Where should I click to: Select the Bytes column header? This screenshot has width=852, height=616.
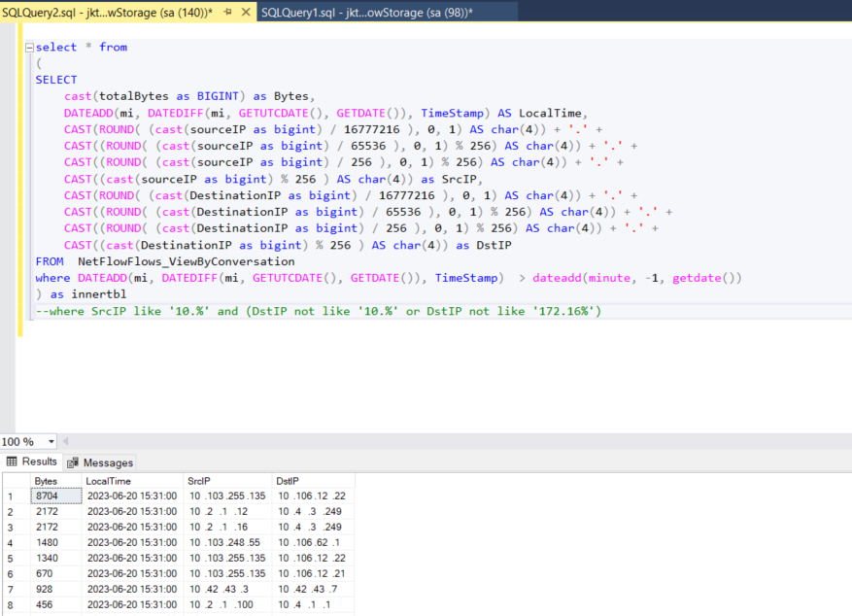(x=56, y=481)
